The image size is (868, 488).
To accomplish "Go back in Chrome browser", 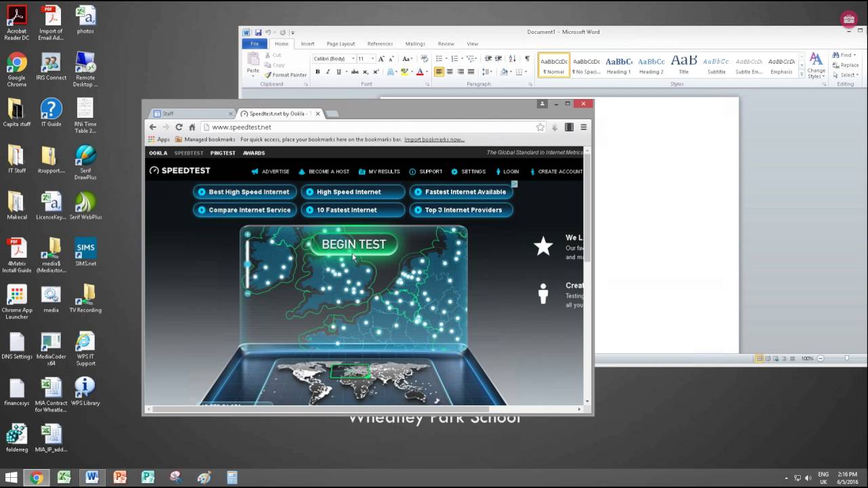I will tap(153, 127).
